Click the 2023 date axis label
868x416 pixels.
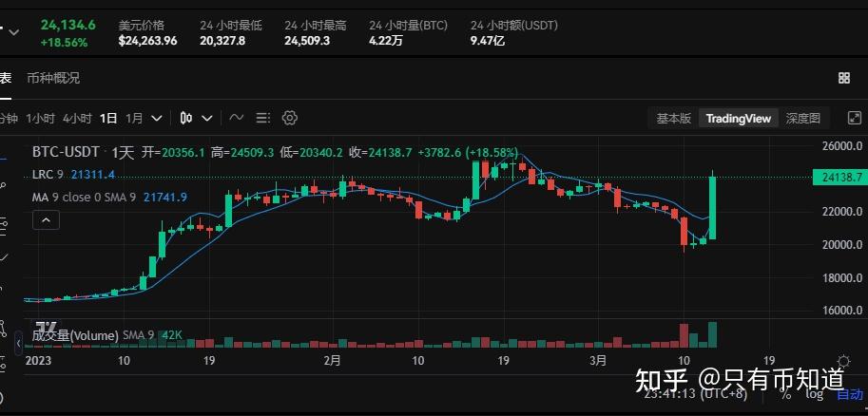click(39, 361)
